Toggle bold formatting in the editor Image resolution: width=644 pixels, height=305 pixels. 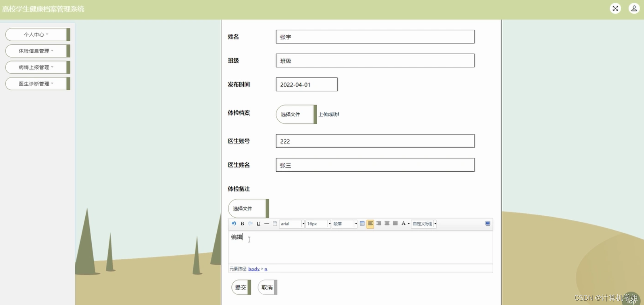(242, 223)
